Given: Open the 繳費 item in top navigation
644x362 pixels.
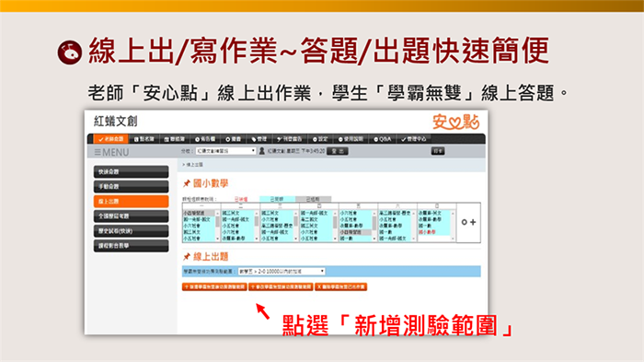Looking at the screenshot, I should point(234,139).
